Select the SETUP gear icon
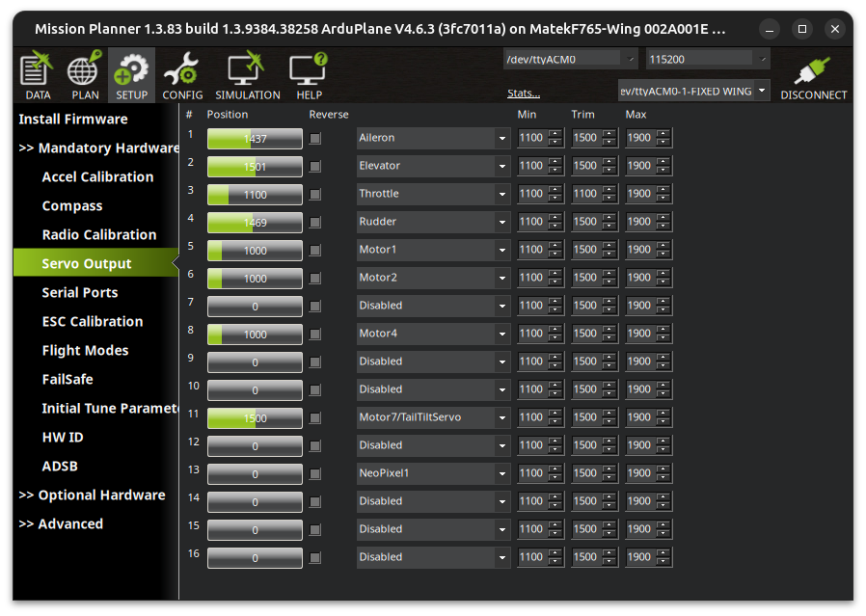 pos(131,75)
